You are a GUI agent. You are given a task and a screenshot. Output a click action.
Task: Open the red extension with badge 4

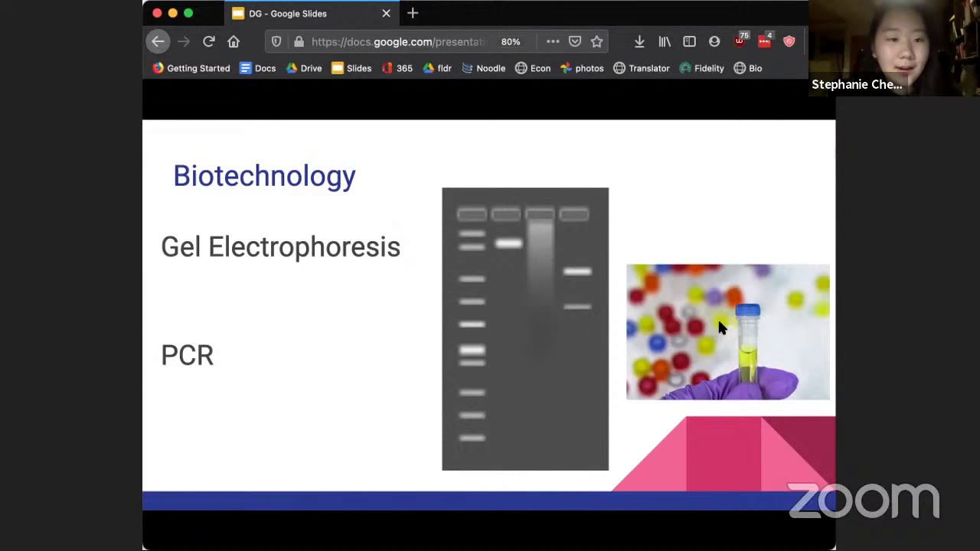(x=765, y=41)
